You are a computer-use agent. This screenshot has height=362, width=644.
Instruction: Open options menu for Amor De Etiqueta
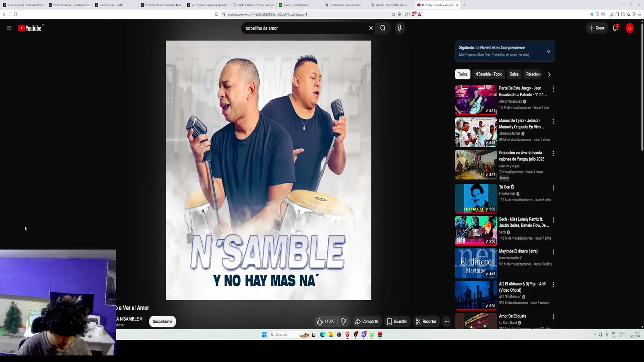click(x=553, y=317)
